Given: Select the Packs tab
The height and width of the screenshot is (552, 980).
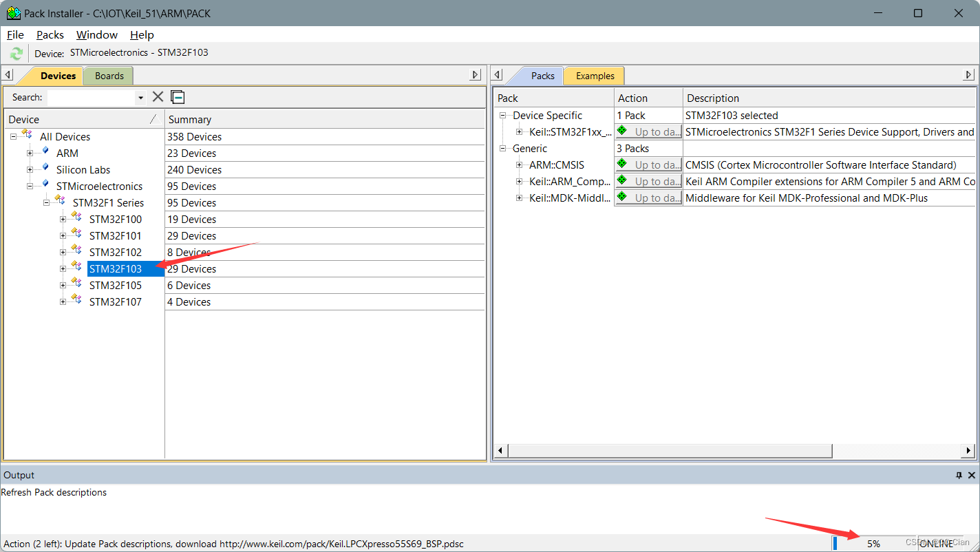Looking at the screenshot, I should pos(542,76).
